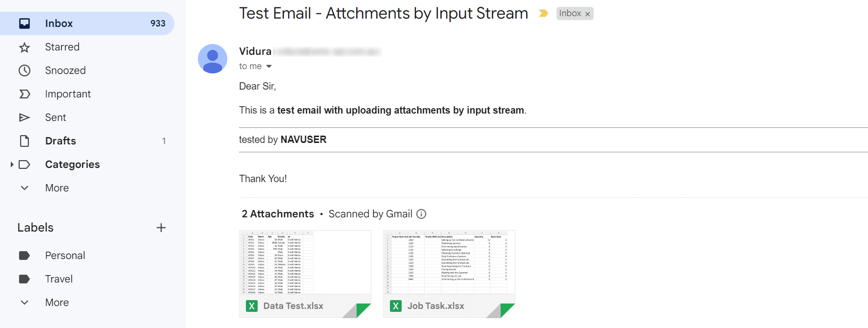Open Drafts via the document icon

pos(24,141)
